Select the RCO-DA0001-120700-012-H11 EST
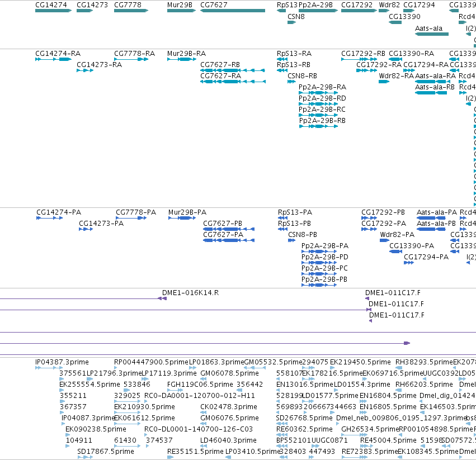Screen dimensions: 476x460 coord(146,401)
